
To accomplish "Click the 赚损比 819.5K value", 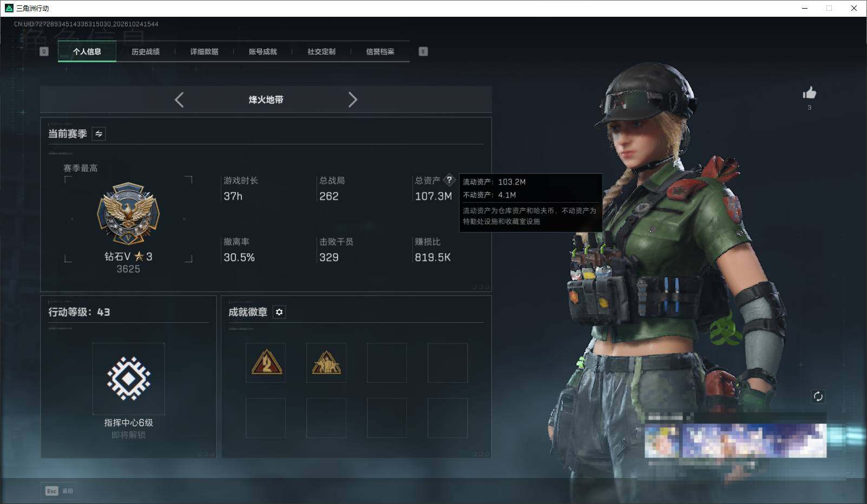I will [x=433, y=257].
